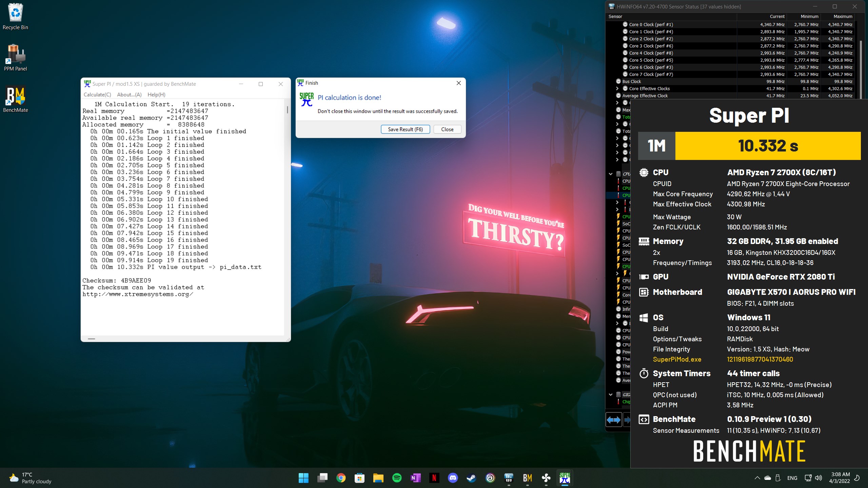Select the Core 1 Clock (perf #4) row

point(731,32)
